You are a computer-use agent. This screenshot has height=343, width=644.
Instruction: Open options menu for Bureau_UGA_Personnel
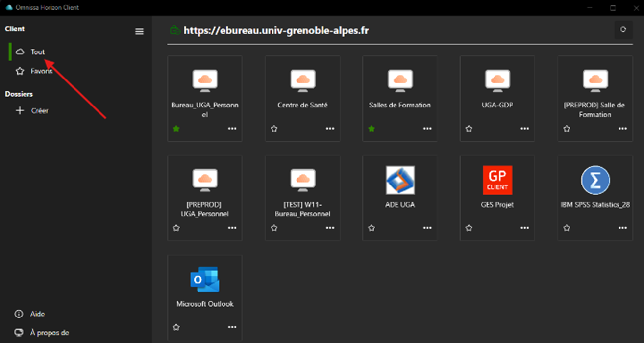pos(232,129)
